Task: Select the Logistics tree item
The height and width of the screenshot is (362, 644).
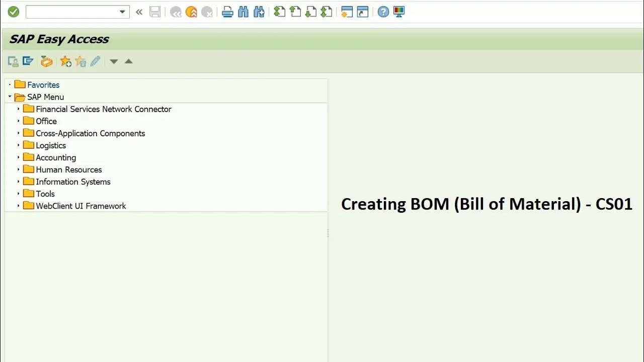Action: [x=51, y=145]
